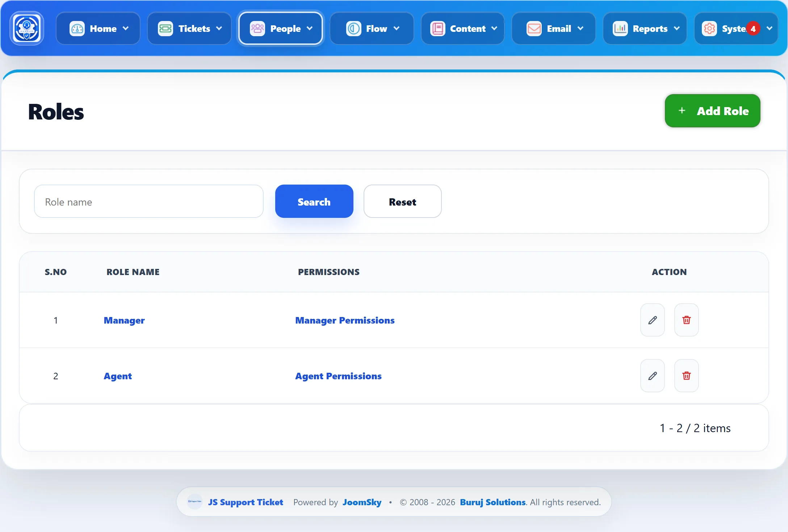Expand the Email menu chevron
Image resolution: width=788 pixels, height=532 pixels.
(580, 28)
